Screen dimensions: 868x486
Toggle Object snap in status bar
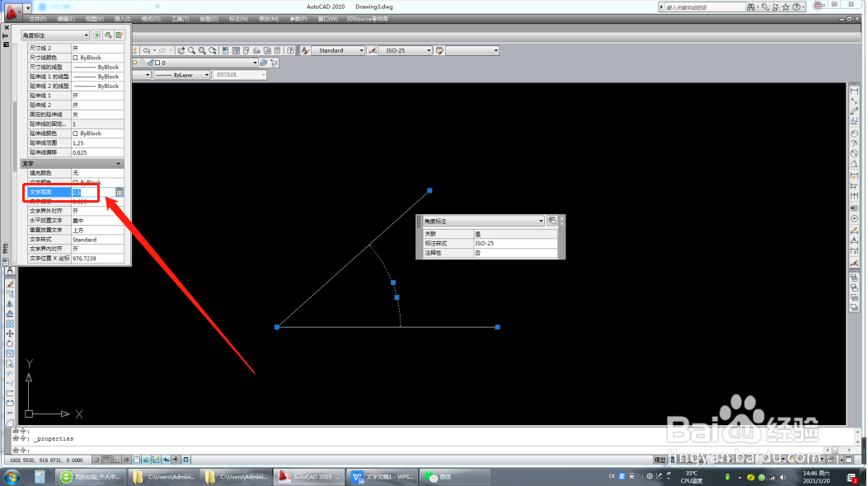(136, 460)
